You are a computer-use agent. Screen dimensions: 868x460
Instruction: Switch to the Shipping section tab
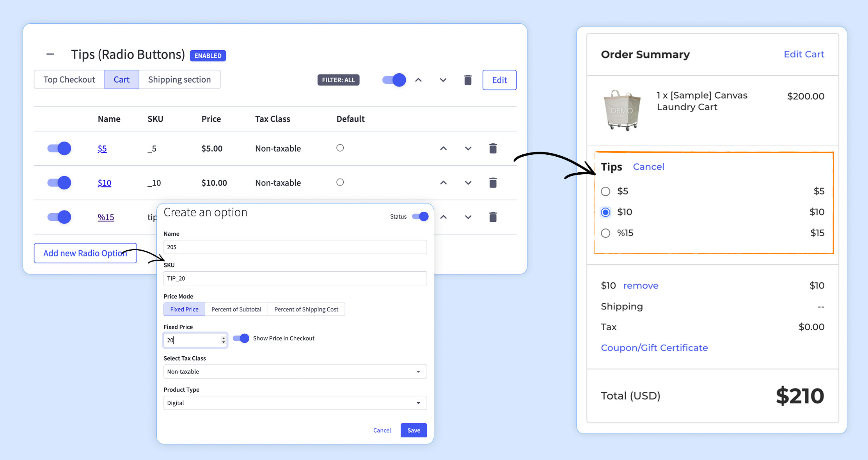179,80
